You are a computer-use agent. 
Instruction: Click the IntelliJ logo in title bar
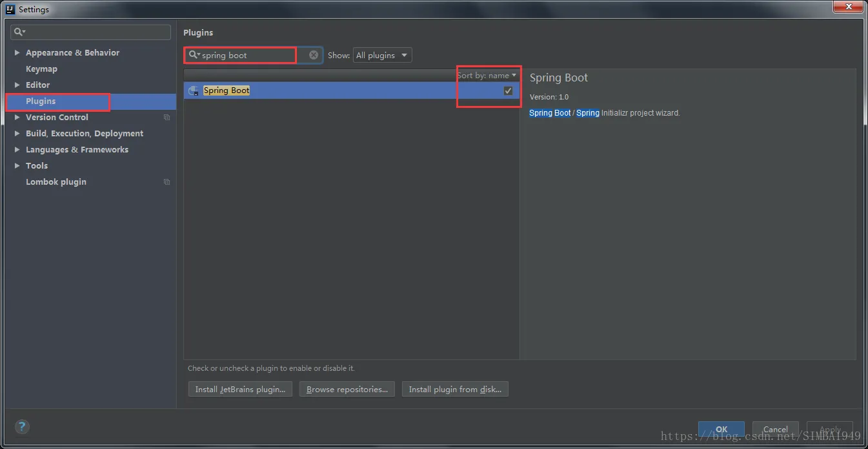10,9
